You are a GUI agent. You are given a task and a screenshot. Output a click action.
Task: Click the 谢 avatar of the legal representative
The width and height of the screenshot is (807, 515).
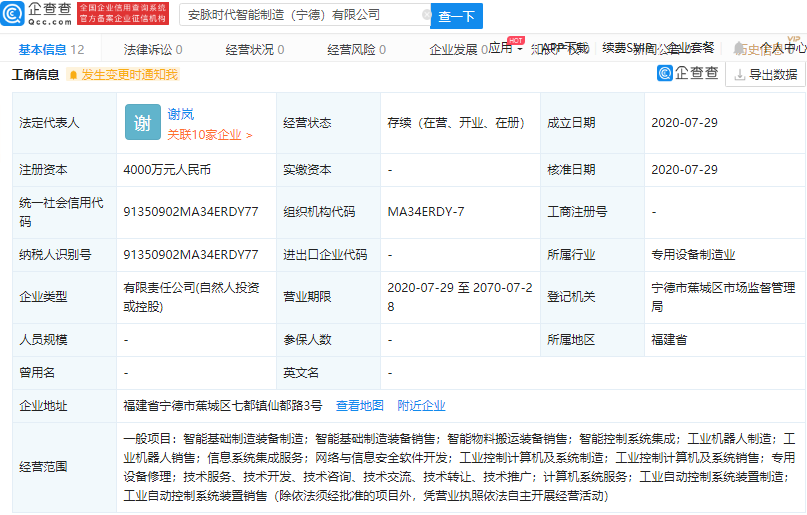143,122
